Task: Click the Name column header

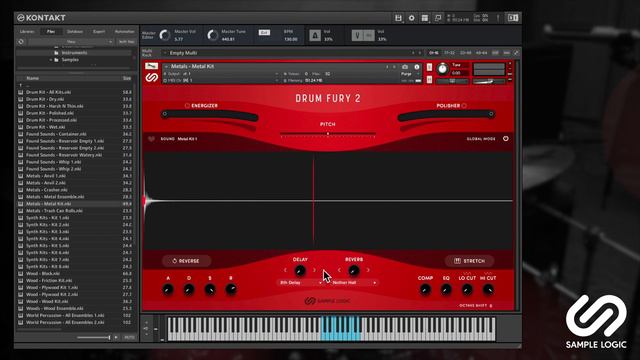Action: pyautogui.click(x=33, y=78)
